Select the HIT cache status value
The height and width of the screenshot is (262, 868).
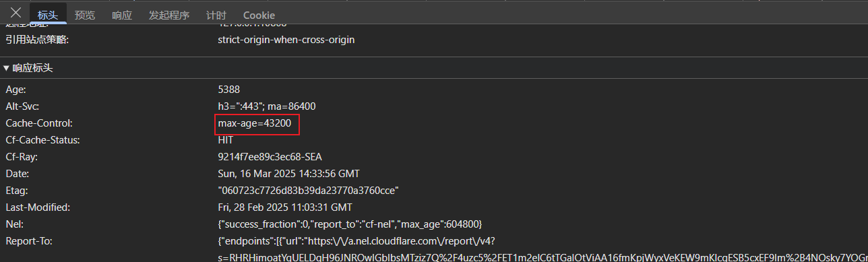click(226, 140)
